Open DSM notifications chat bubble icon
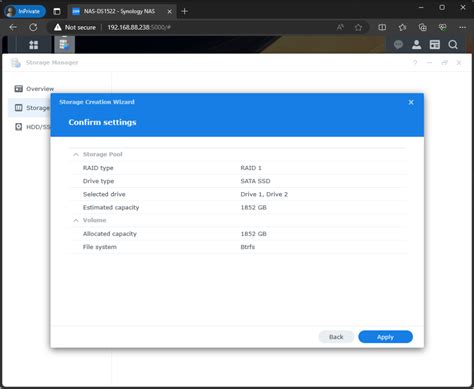 tap(398, 45)
